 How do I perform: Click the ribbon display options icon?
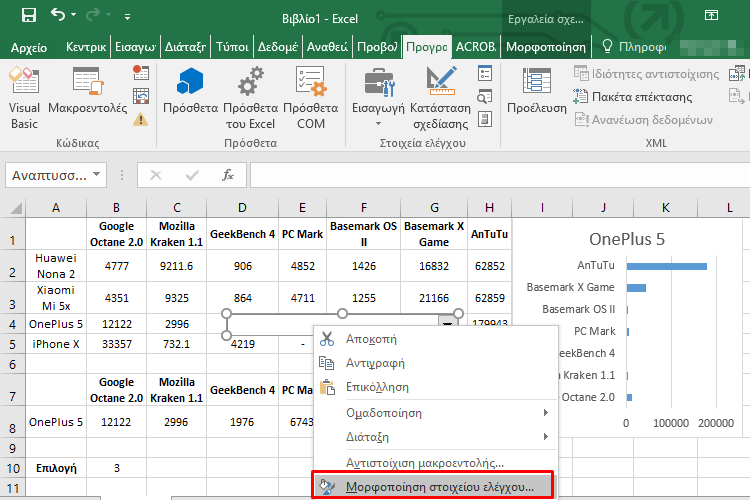[711, 15]
